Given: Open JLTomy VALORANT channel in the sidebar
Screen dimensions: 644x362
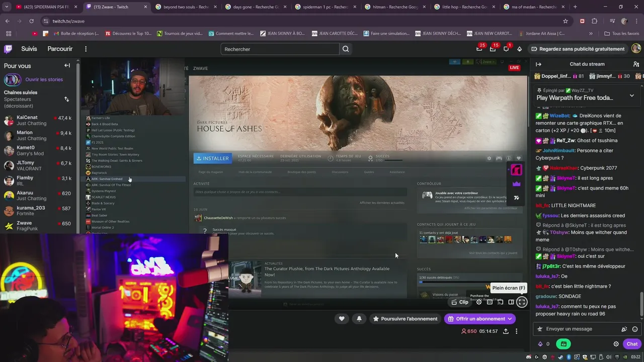Looking at the screenshot, I should (x=38, y=166).
